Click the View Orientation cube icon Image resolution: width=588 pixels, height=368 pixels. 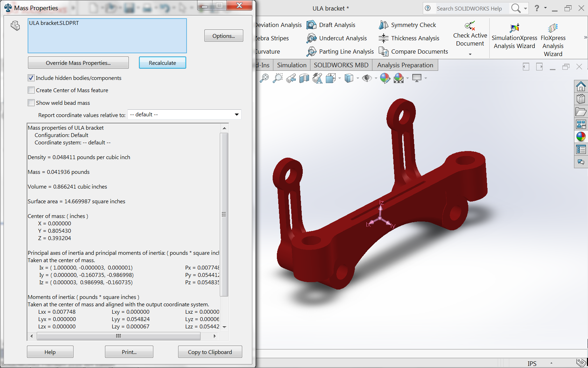331,78
